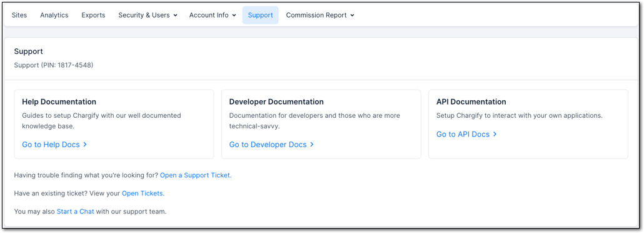Click the 'Documentation for developers' description text
Screen dimensions: 644x233
click(314, 121)
